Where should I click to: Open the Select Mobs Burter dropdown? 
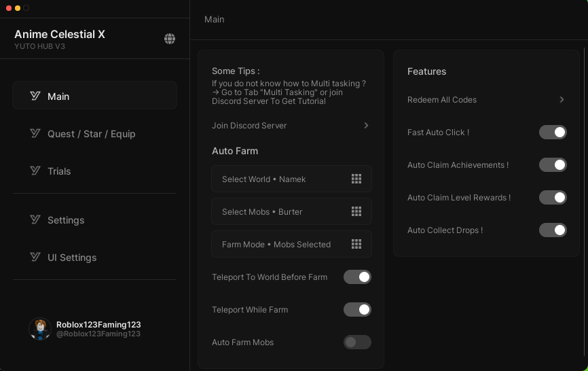click(x=291, y=211)
